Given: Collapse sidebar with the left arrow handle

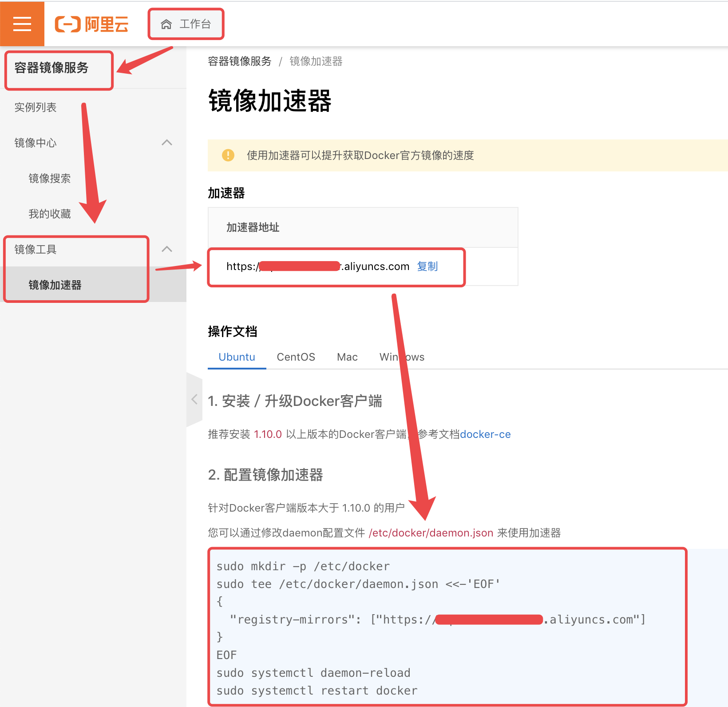Looking at the screenshot, I should [194, 399].
